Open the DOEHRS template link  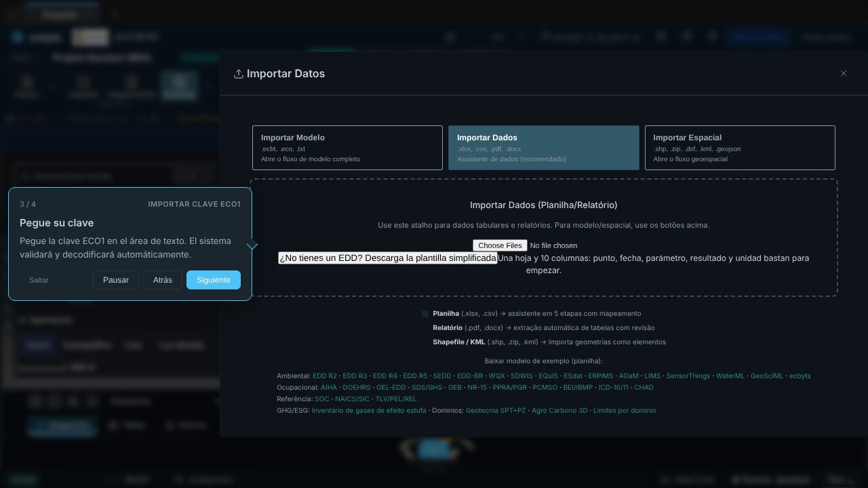pyautogui.click(x=357, y=387)
